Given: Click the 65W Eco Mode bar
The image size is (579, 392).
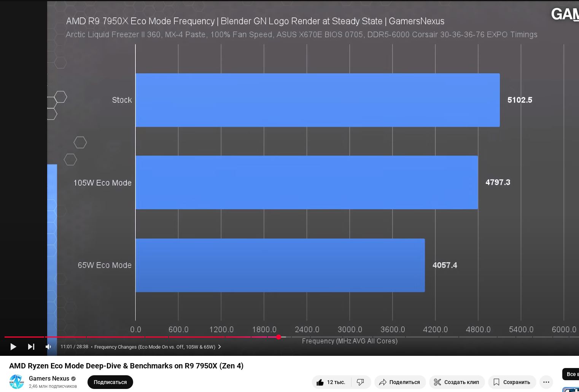Looking at the screenshot, I should [280, 265].
